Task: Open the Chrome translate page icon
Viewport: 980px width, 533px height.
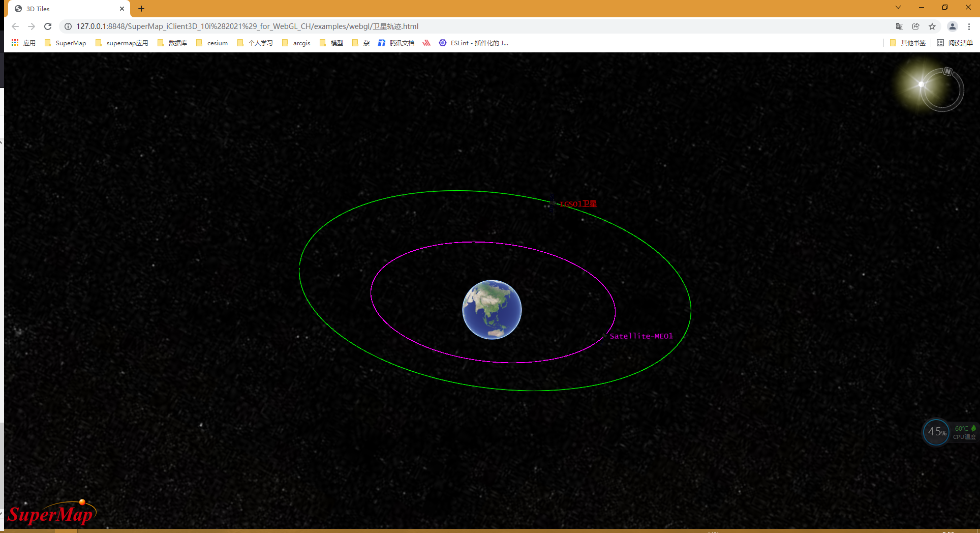Action: point(899,26)
